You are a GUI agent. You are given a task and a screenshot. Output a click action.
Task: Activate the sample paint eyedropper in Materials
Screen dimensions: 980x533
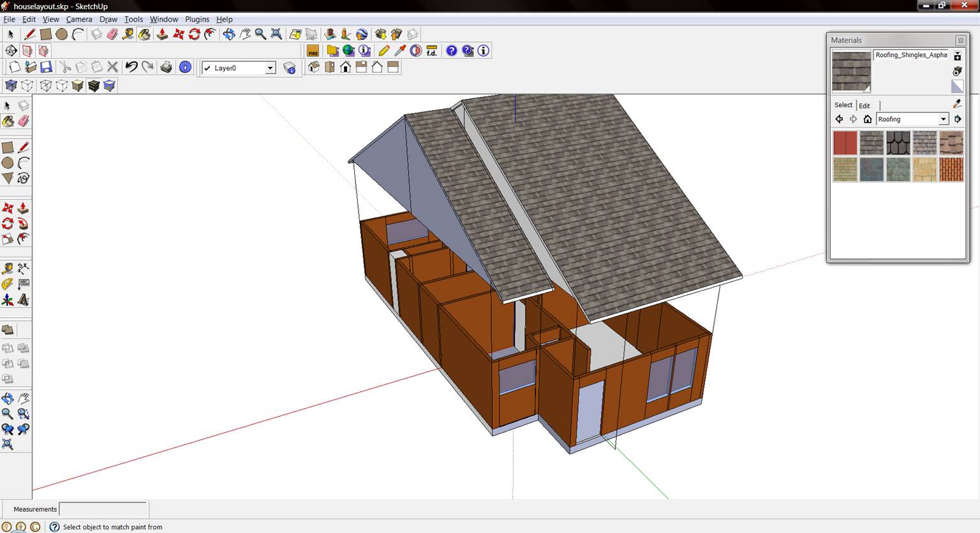coord(957,103)
